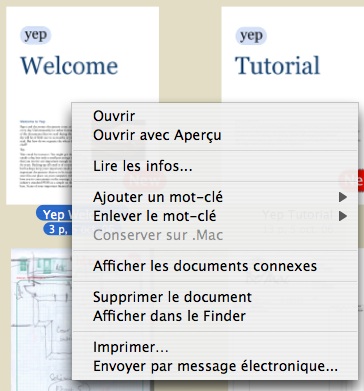Open Enlever le mot-clé menu item
Image resolution: width=364 pixels, height=391 pixels.
215,216
